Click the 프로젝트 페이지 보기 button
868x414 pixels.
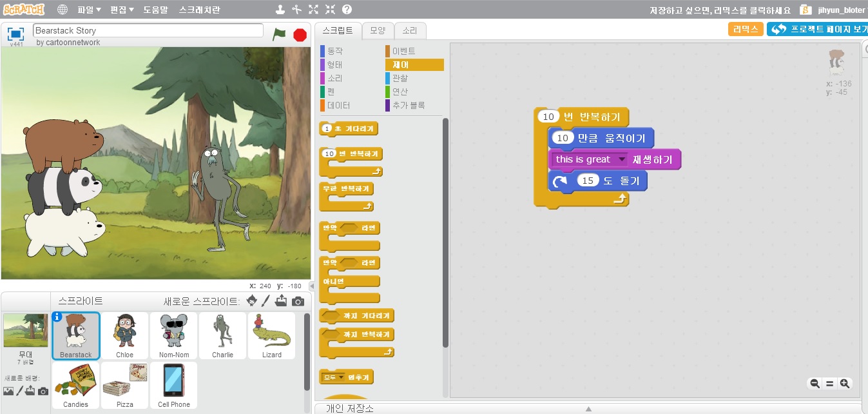coord(817,29)
